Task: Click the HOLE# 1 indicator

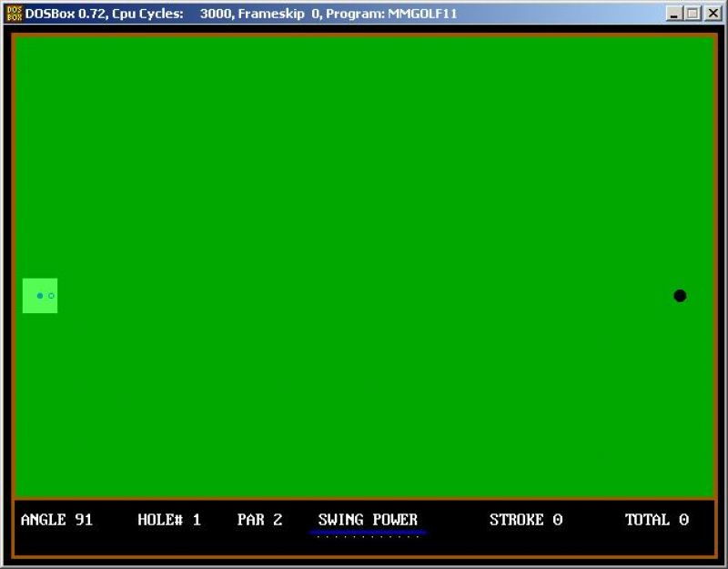Action: tap(169, 519)
